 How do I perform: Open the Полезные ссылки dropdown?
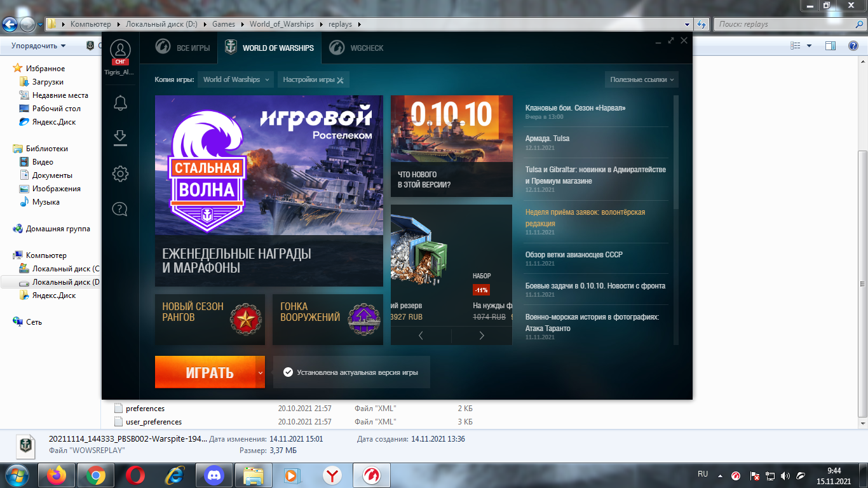(x=641, y=79)
